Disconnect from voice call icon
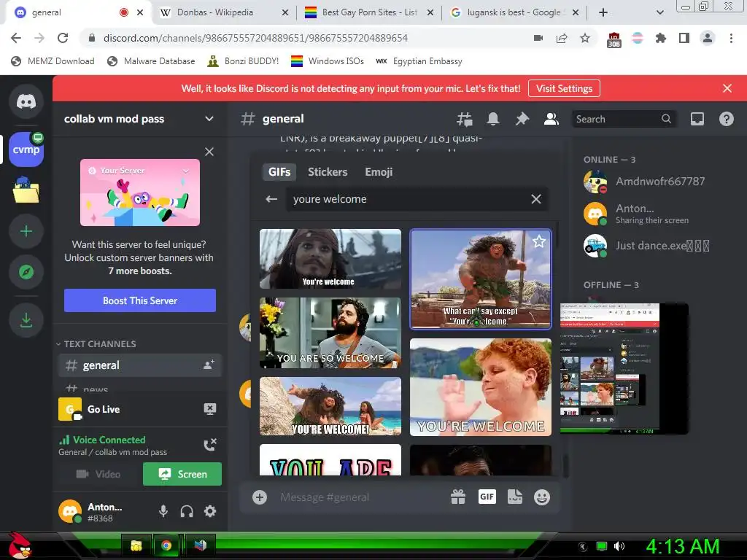Image resolution: width=747 pixels, height=560 pixels. click(x=210, y=445)
